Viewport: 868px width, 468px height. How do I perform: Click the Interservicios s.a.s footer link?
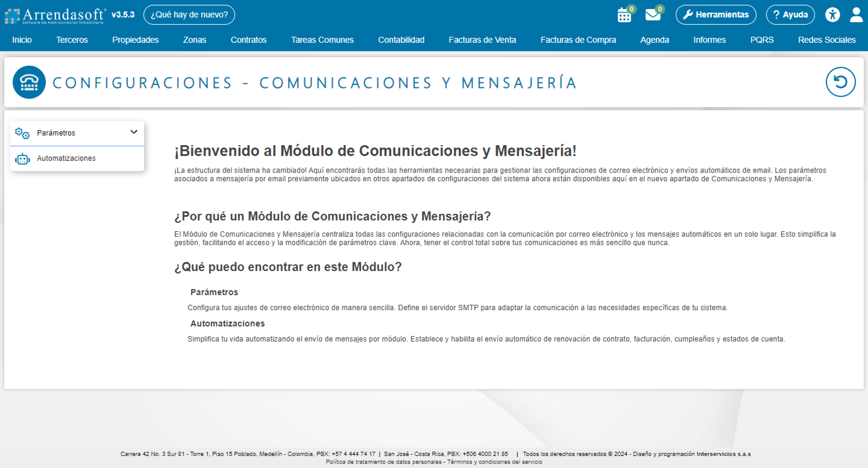(723, 454)
